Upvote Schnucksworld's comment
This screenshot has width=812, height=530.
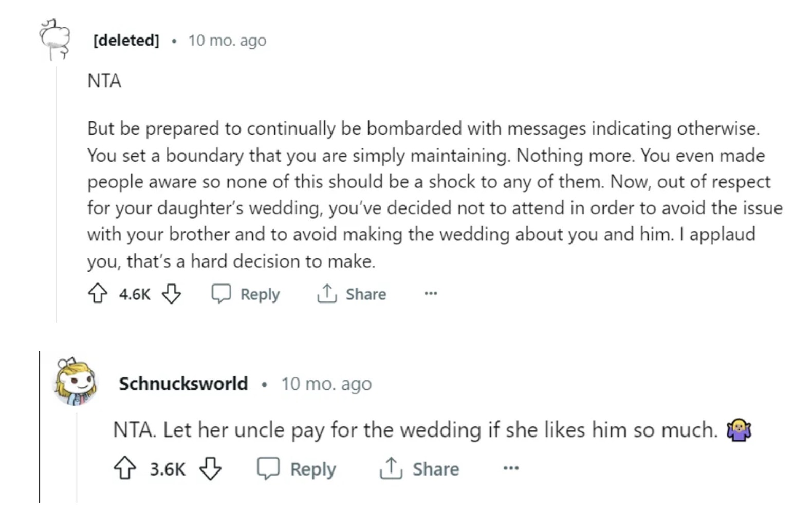(124, 468)
